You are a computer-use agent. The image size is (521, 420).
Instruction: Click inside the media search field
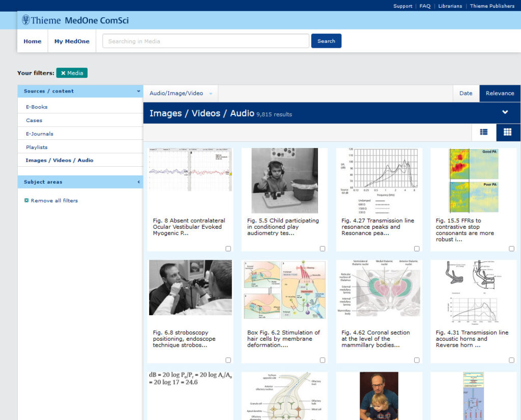205,41
